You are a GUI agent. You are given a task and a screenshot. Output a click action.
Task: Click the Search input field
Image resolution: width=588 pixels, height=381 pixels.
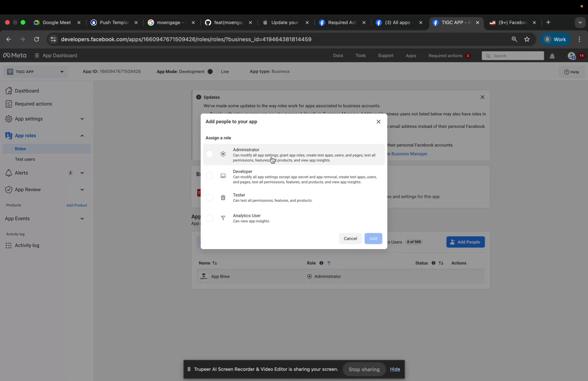[513, 55]
